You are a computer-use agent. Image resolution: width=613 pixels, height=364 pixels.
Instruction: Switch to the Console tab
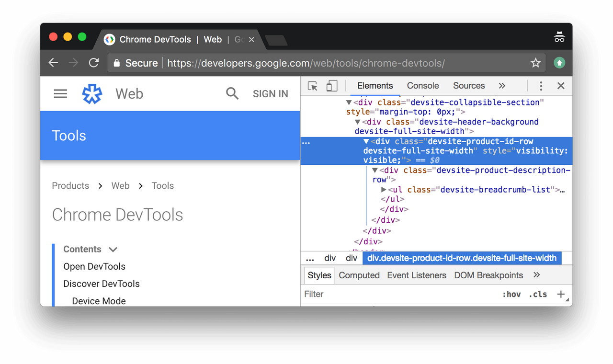[422, 86]
